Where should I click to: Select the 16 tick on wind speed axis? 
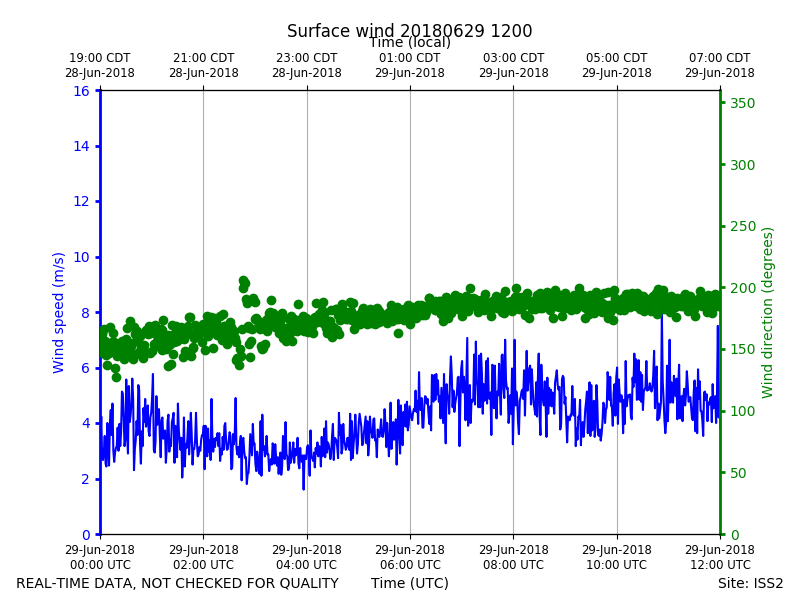click(82, 91)
